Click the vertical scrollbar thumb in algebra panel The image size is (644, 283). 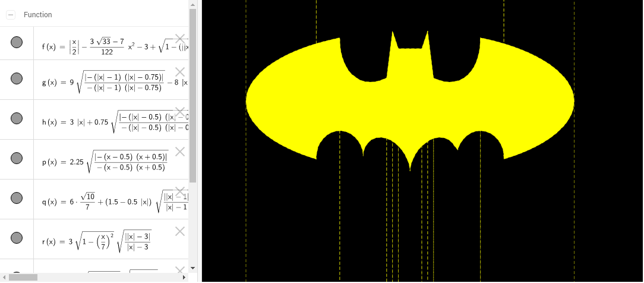(x=192, y=95)
